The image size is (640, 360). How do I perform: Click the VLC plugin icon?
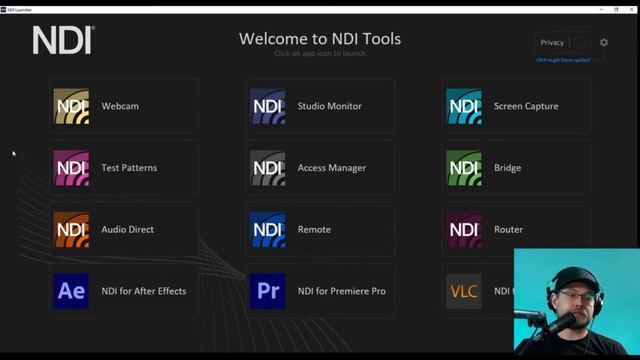[464, 291]
